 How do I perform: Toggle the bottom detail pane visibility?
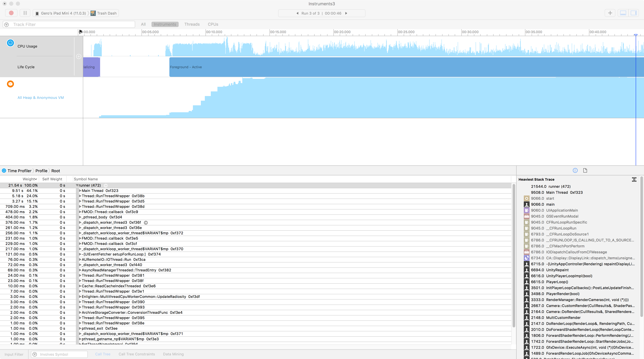tap(623, 13)
